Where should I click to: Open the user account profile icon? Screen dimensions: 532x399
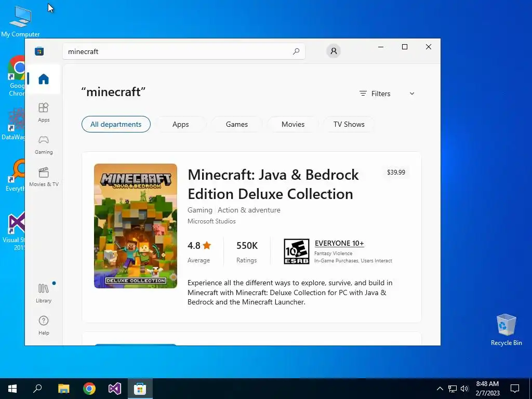[x=334, y=51]
